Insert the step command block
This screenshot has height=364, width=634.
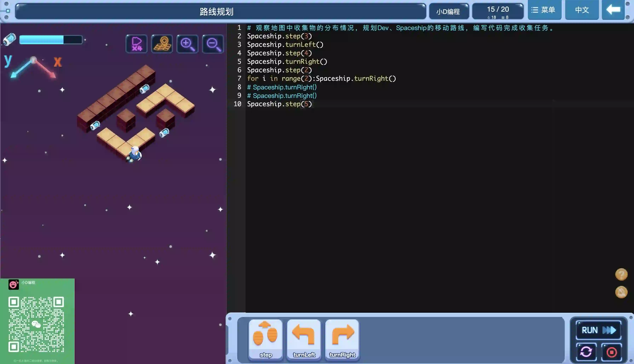pyautogui.click(x=266, y=339)
